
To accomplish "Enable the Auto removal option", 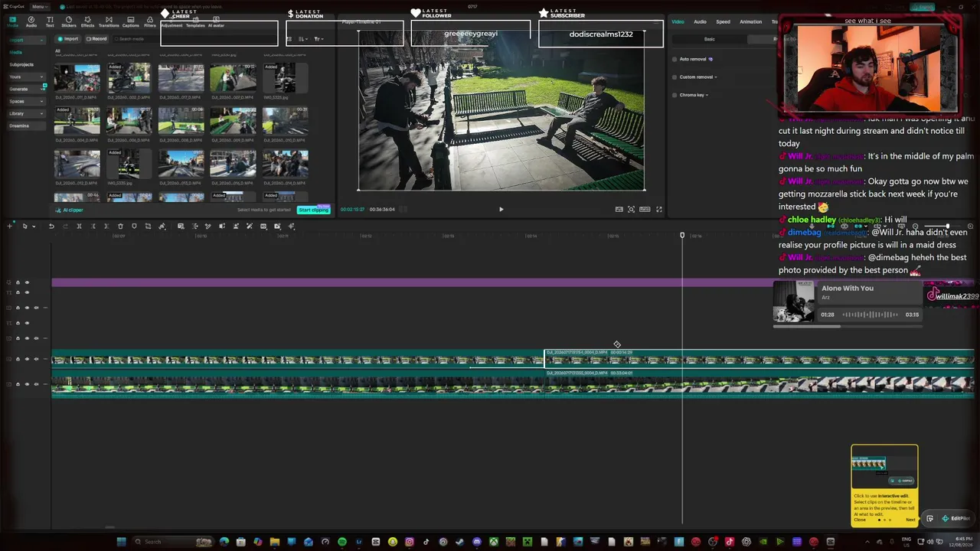I will pyautogui.click(x=675, y=59).
